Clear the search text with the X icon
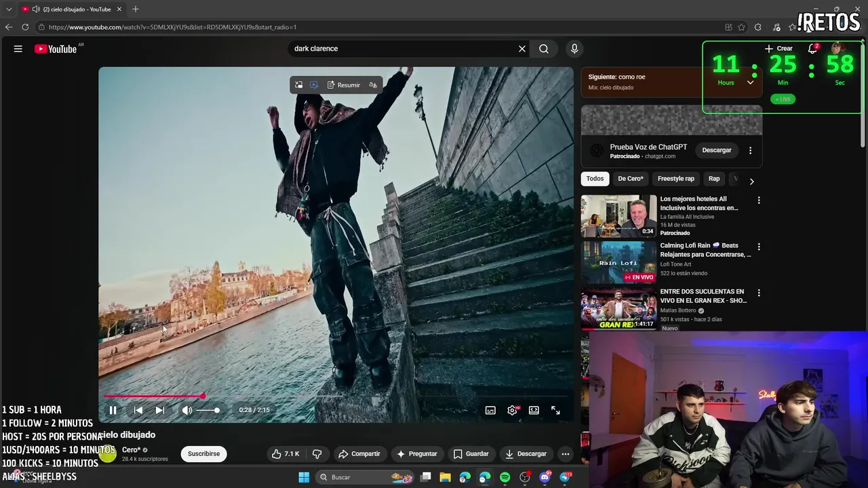This screenshot has height=488, width=868. pyautogui.click(x=522, y=49)
